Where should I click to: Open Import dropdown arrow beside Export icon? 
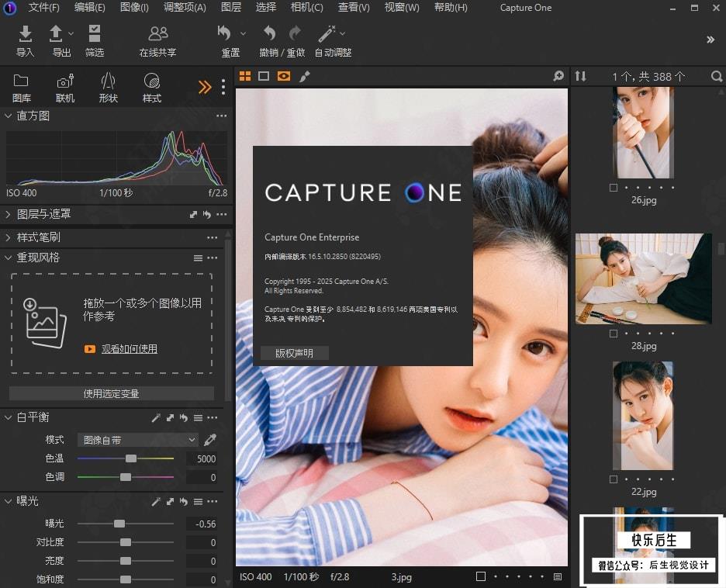(x=71, y=33)
